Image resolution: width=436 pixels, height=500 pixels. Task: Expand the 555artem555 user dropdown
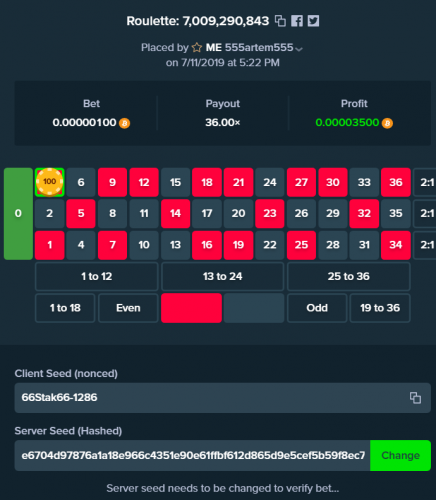pos(299,49)
